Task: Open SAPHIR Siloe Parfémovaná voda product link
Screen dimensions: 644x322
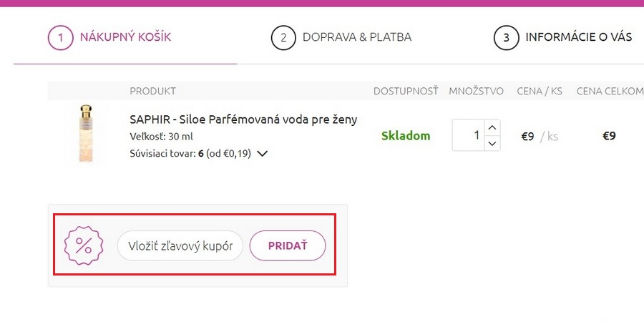Action: point(243,119)
